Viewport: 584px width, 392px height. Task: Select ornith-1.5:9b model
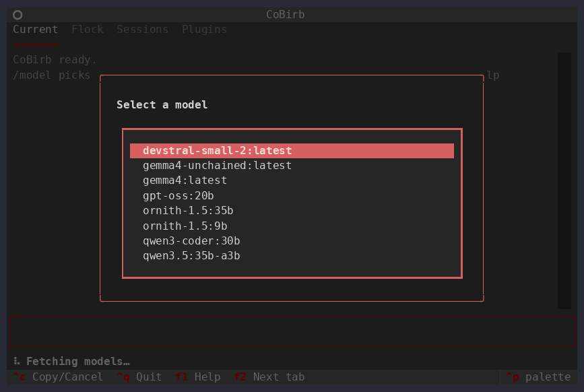[292, 226]
